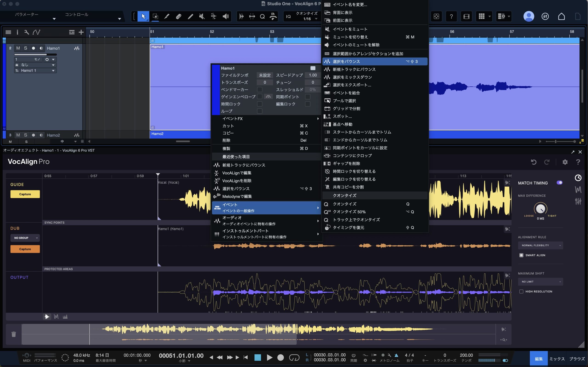Go to the Start page home icon

pos(561,16)
